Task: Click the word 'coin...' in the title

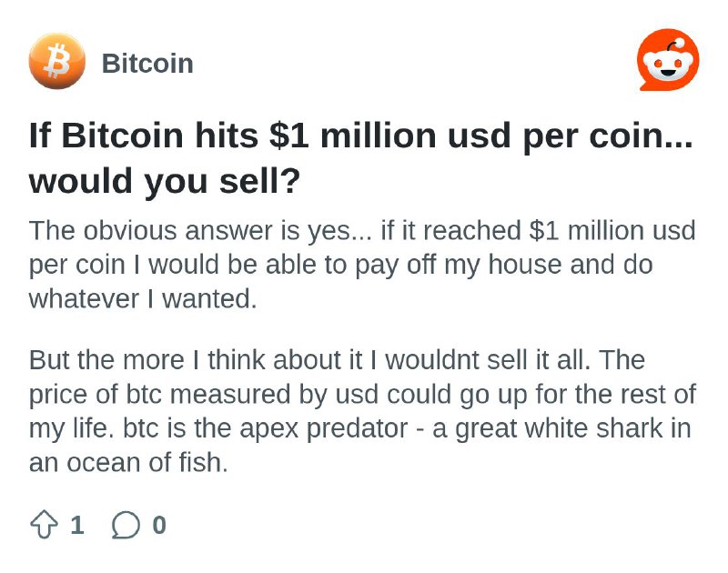Action: point(641,136)
